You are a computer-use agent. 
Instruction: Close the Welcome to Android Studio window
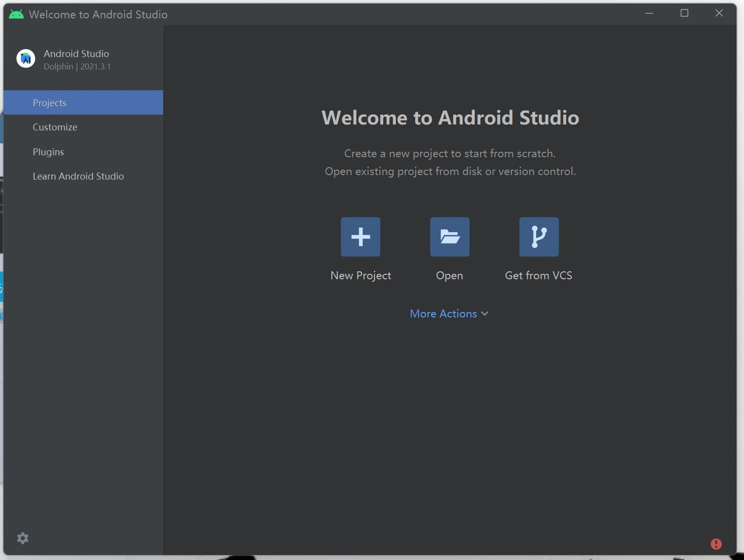click(x=719, y=13)
